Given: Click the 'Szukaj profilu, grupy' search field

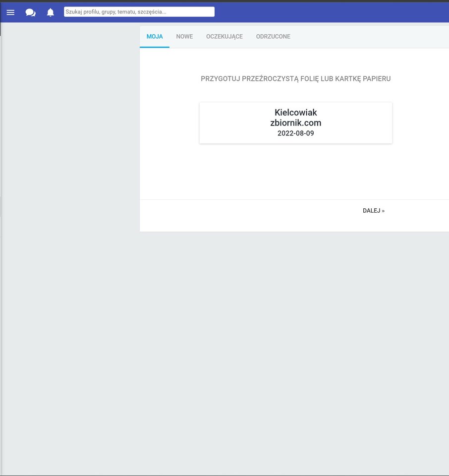Looking at the screenshot, I should tap(139, 11).
